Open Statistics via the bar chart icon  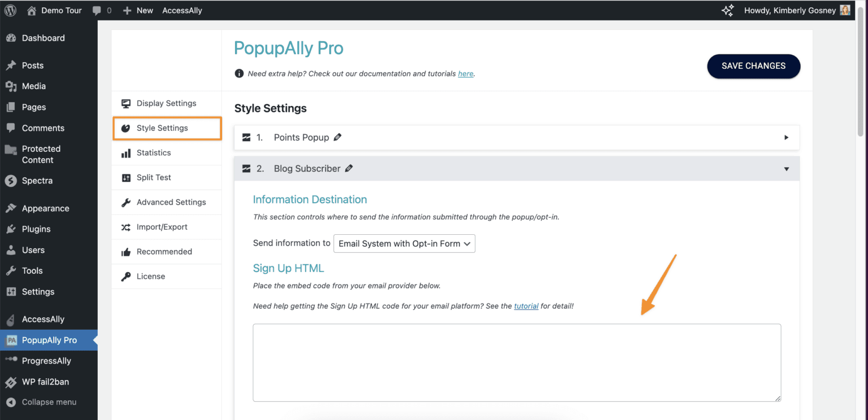(x=125, y=152)
